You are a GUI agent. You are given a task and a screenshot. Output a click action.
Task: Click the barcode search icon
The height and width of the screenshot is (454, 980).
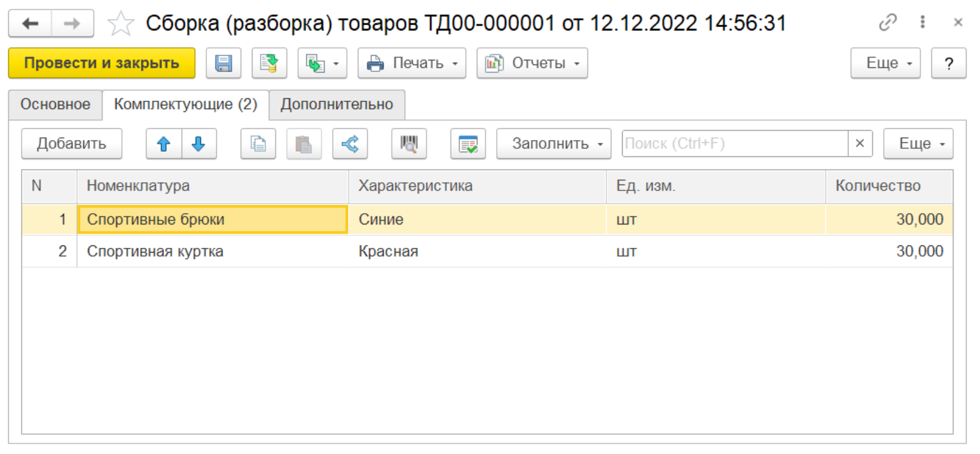click(x=408, y=144)
